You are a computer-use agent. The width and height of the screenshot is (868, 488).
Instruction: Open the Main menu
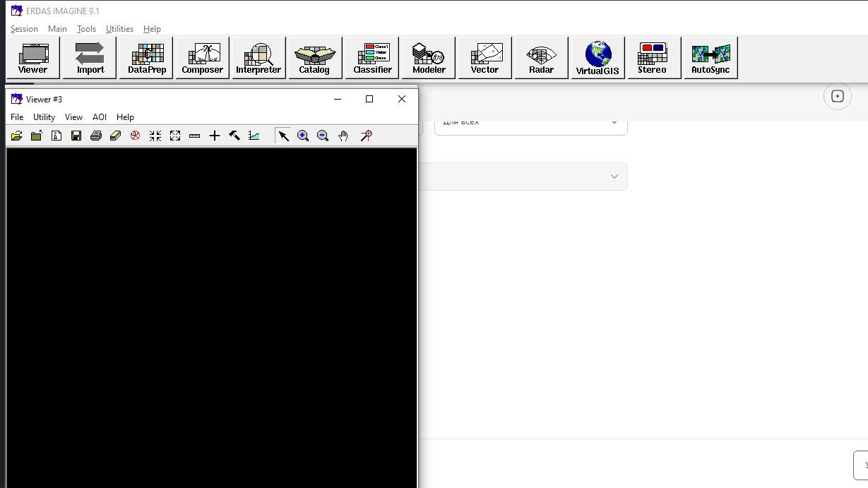pyautogui.click(x=57, y=29)
